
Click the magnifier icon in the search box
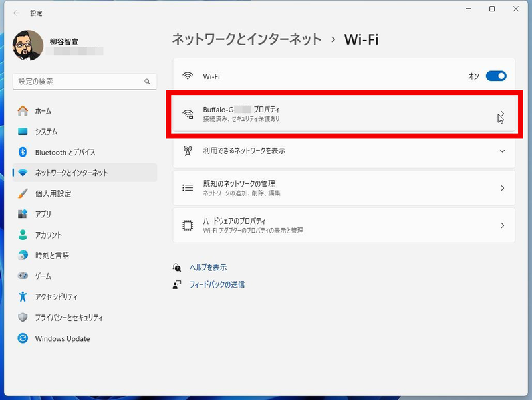(x=147, y=82)
